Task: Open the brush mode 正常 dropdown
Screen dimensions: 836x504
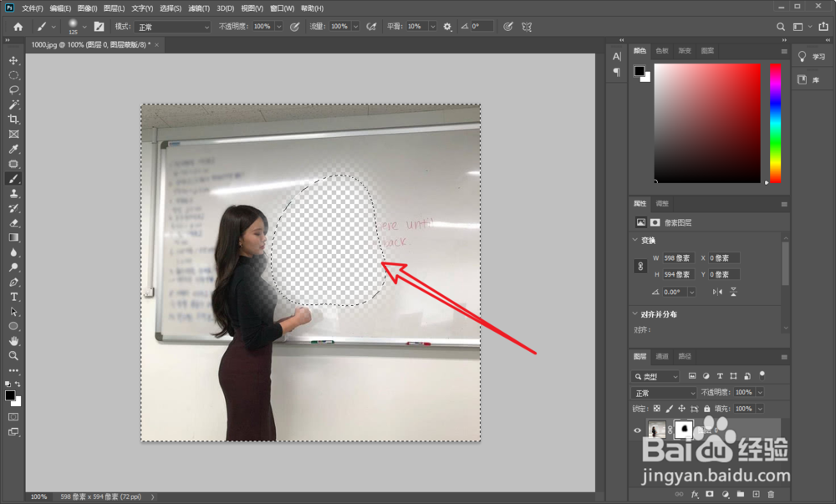Action: [173, 27]
